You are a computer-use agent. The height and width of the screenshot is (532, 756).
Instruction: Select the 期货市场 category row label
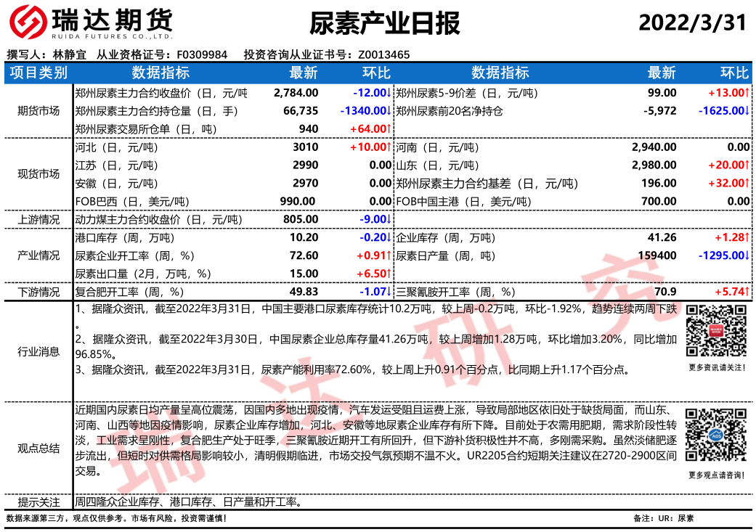38,111
